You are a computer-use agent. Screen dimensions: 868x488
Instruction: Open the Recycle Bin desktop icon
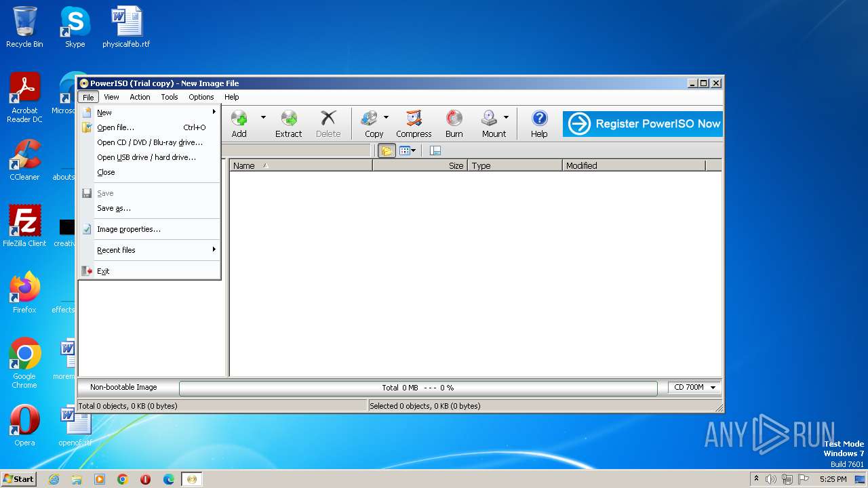[x=24, y=27]
